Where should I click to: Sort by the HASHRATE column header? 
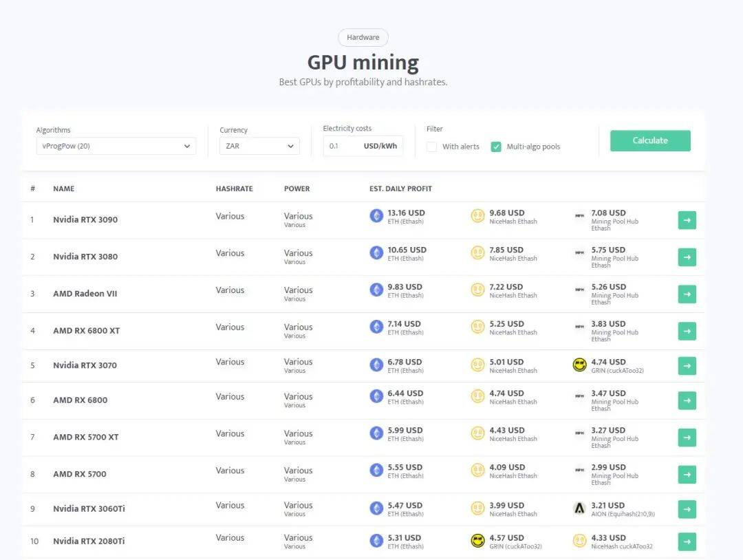point(234,189)
